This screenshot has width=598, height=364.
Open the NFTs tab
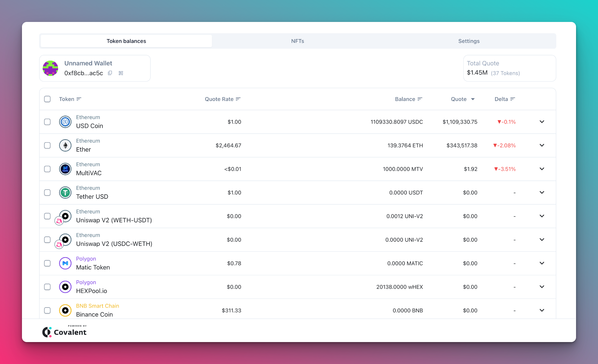click(297, 41)
